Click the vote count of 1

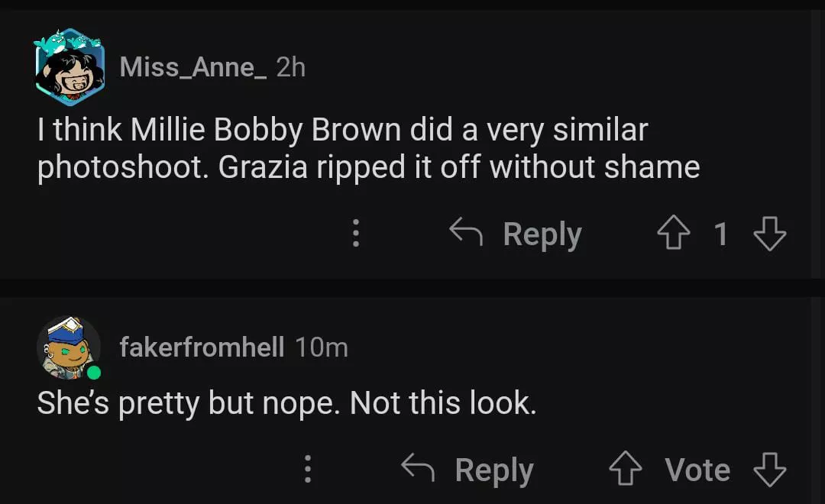(721, 234)
